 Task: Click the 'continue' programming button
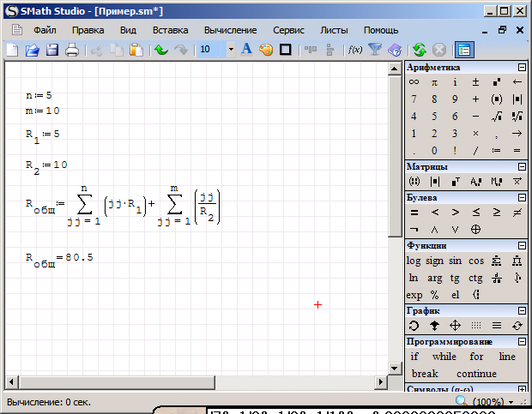476,374
